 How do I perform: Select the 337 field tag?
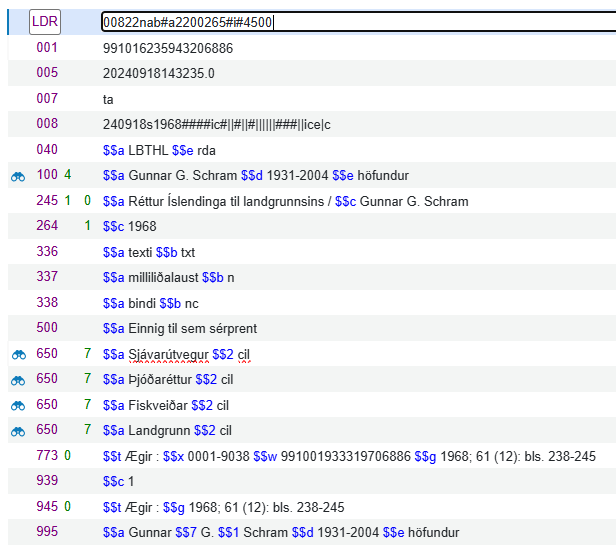[47, 277]
